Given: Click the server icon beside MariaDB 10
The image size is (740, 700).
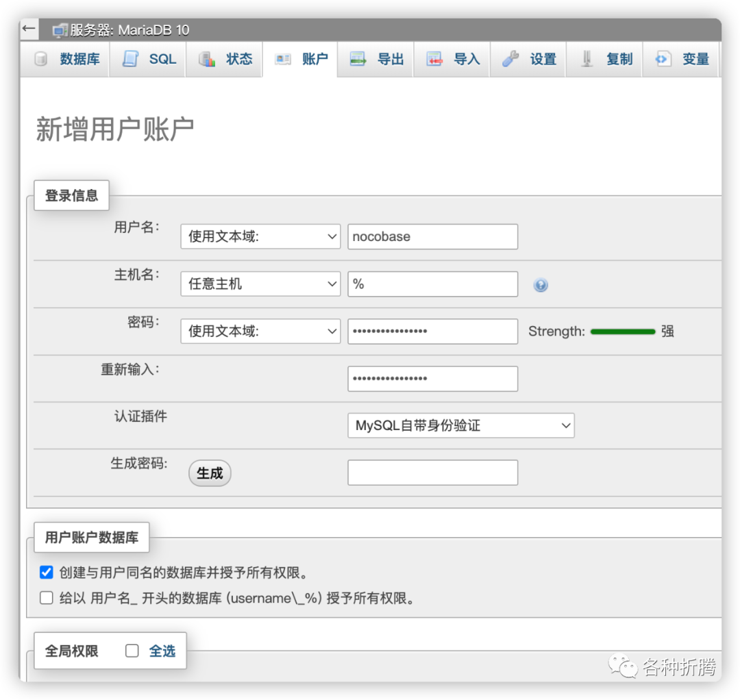Looking at the screenshot, I should point(60,31).
